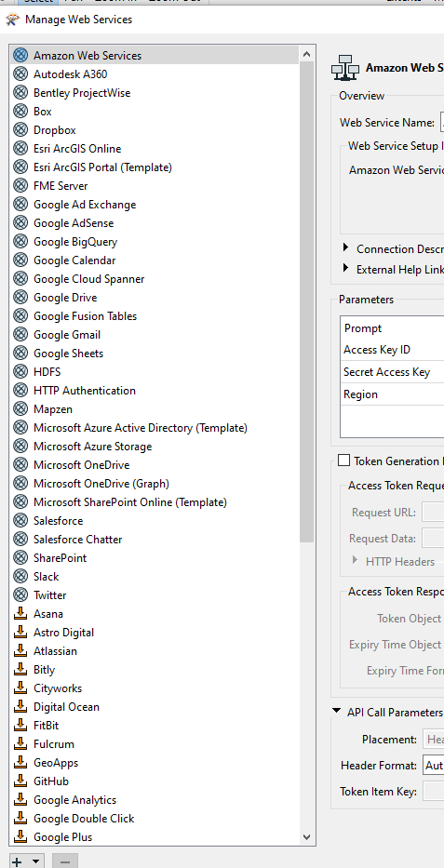Collapse the API Call Parameters section

337,711
